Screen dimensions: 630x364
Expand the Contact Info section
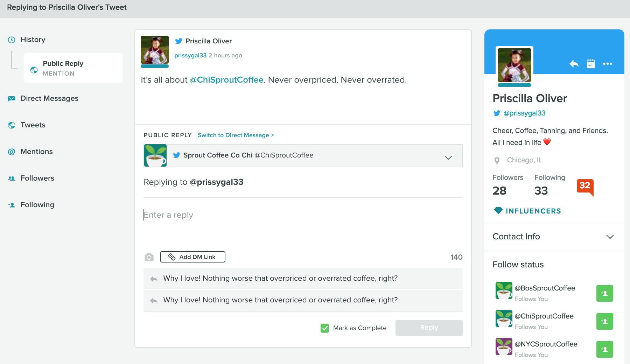pyautogui.click(x=610, y=237)
